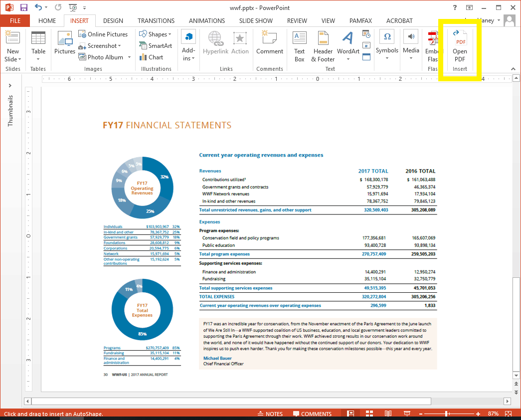This screenshot has height=420, width=521.
Task: Insert Pictures from file
Action: point(64,42)
